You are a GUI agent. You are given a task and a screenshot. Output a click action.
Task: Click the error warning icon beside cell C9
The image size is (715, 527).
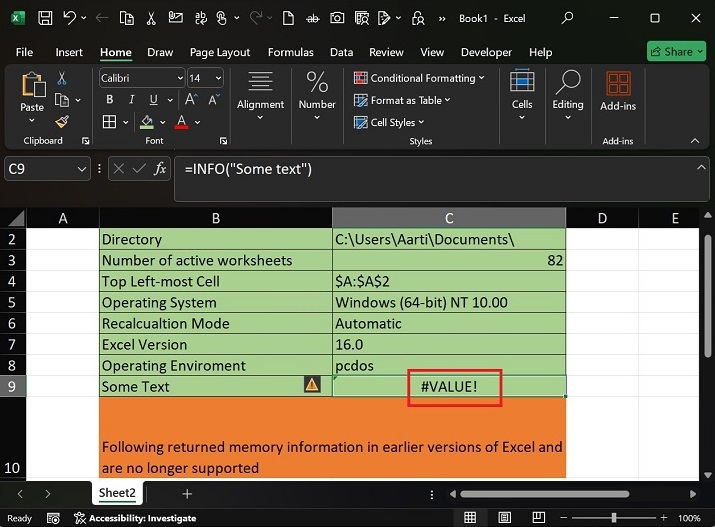[x=312, y=385]
